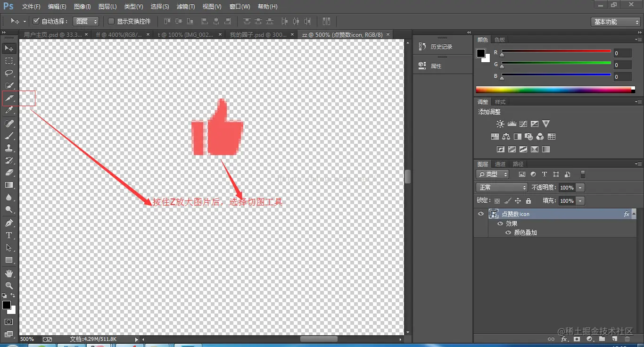
Task: Select the Healing Brush tool
Action: tap(9, 124)
